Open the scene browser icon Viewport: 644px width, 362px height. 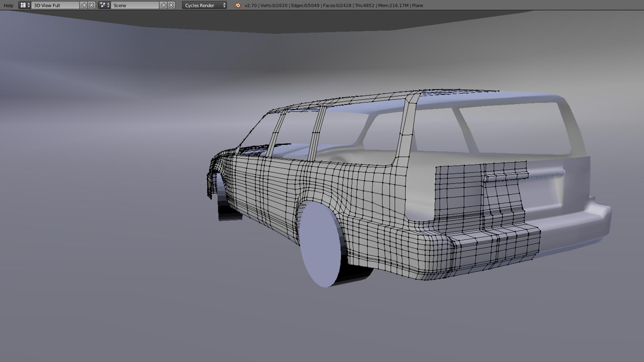click(104, 5)
